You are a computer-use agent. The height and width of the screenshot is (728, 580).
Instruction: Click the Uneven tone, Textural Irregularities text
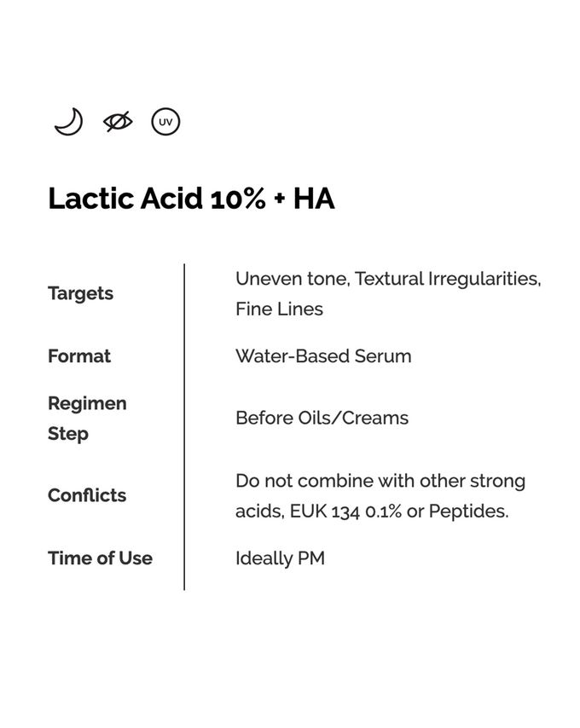388,279
